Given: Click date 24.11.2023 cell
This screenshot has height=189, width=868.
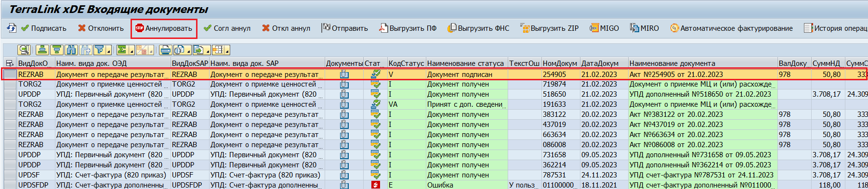Looking at the screenshot, I should (604, 175).
